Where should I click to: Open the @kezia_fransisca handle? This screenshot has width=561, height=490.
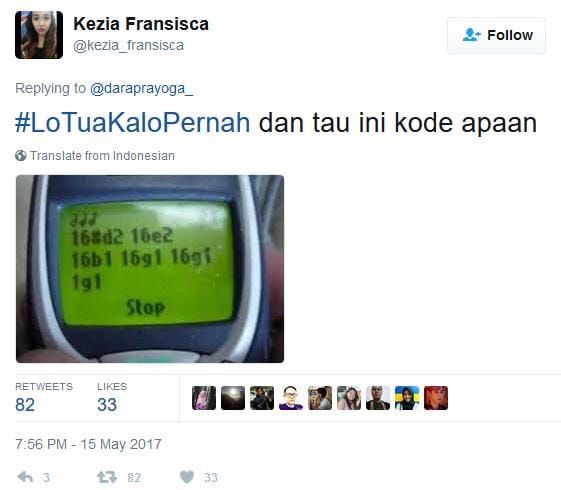pyautogui.click(x=128, y=45)
